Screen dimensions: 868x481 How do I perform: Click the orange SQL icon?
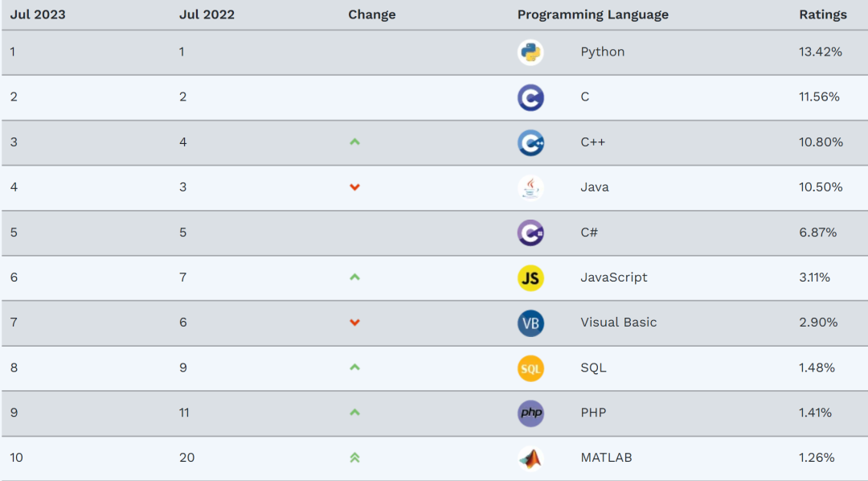[x=530, y=368]
